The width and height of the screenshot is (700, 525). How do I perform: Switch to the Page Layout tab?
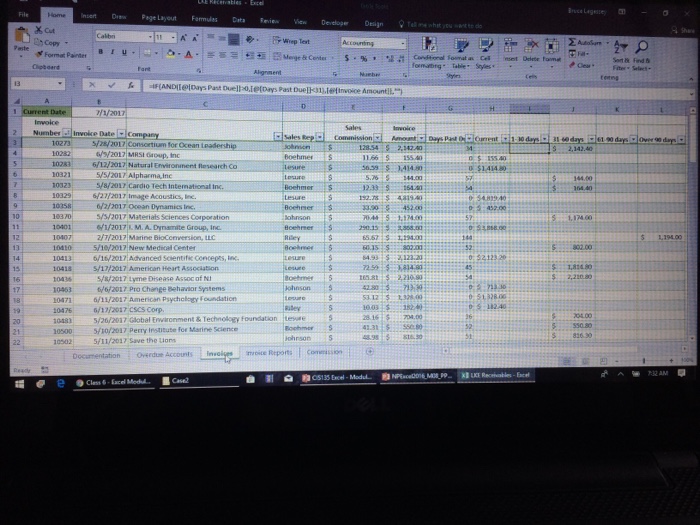[x=159, y=18]
